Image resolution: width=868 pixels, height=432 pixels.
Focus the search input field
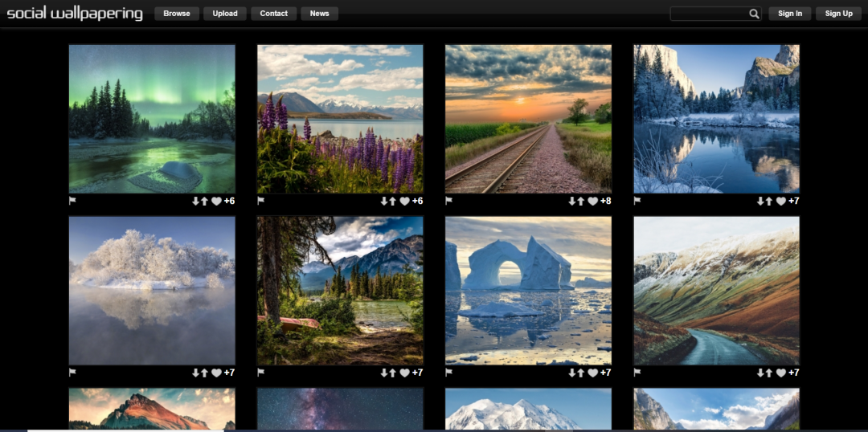click(x=709, y=14)
